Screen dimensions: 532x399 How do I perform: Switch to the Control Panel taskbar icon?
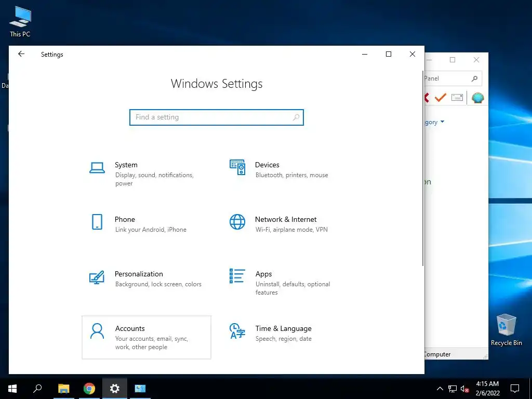pyautogui.click(x=140, y=389)
